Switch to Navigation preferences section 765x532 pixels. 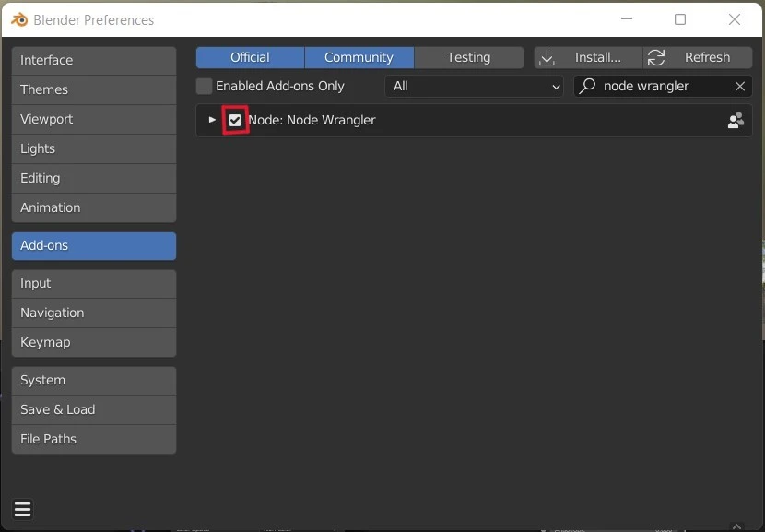94,313
